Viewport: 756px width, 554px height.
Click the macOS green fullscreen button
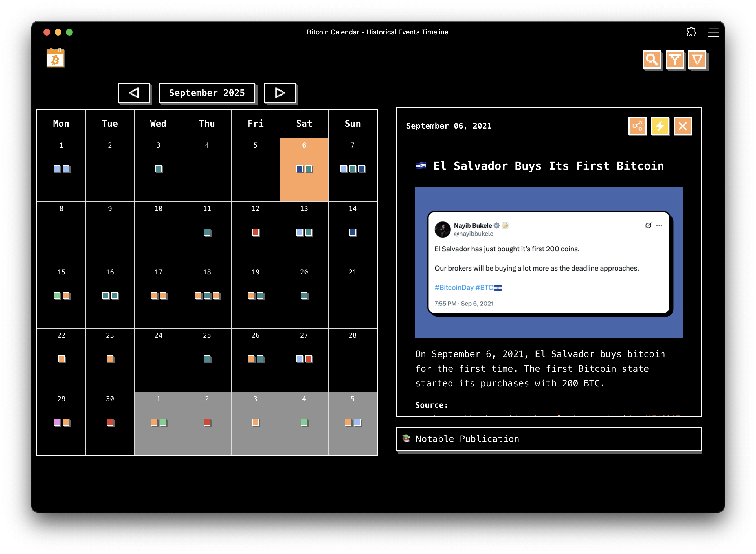[x=69, y=32]
